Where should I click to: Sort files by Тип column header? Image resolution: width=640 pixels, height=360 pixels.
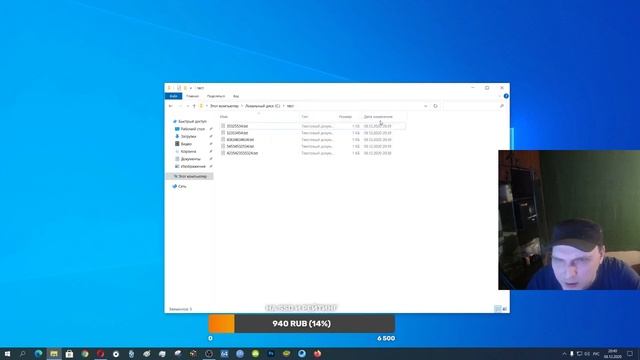click(318, 117)
